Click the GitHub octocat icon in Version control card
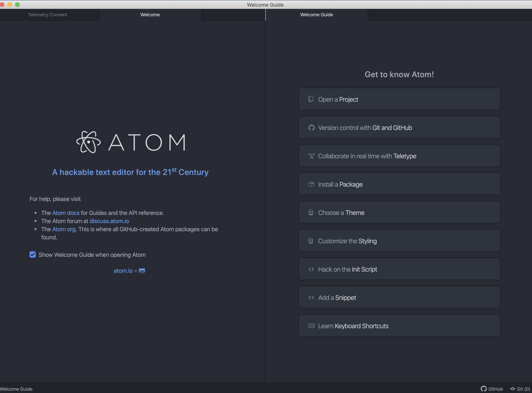This screenshot has height=393, width=532. (311, 128)
